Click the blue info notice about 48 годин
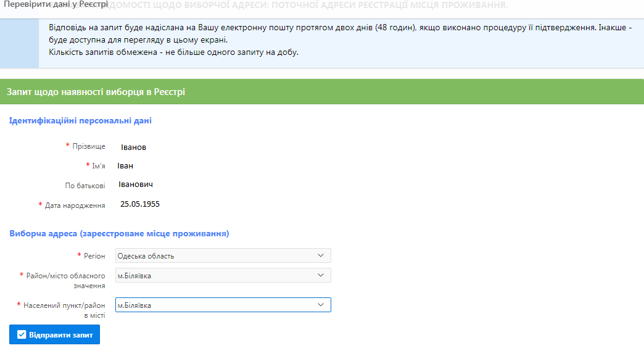Viewport: 644px width, 348px height. (x=341, y=40)
